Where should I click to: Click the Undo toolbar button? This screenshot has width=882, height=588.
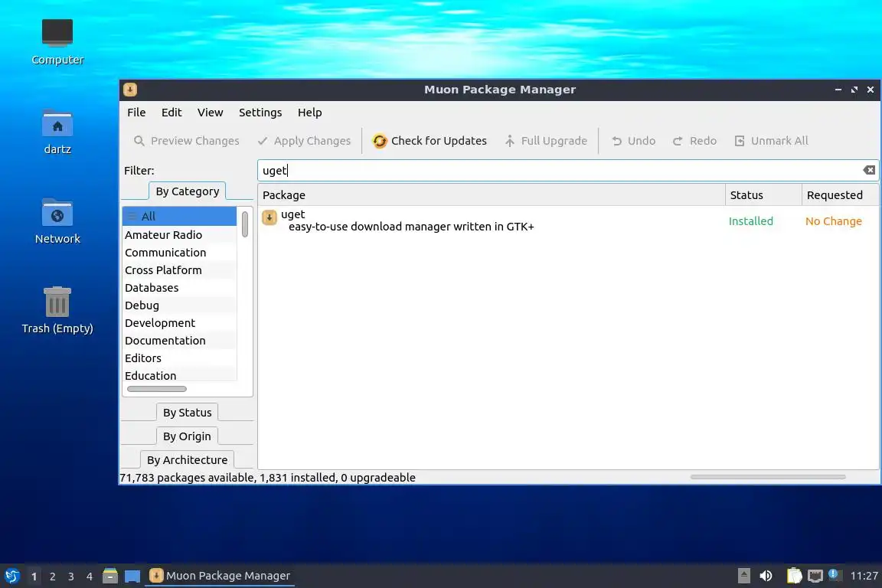pyautogui.click(x=633, y=141)
